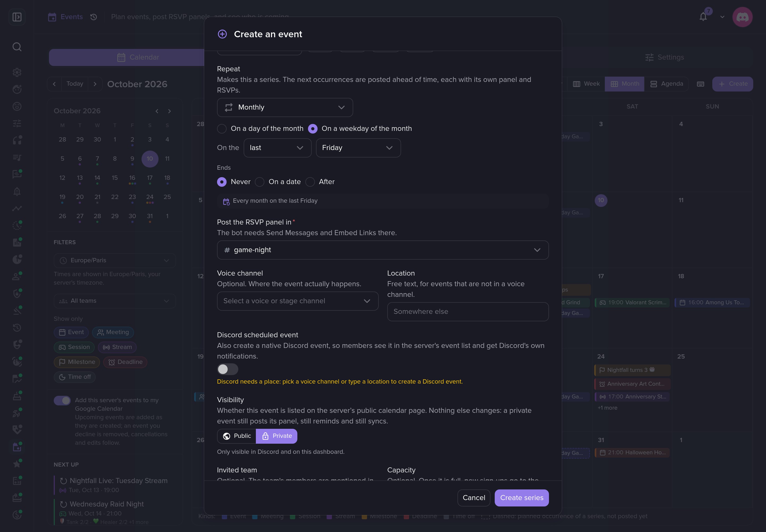Open the sidebar trend line icon
The height and width of the screenshot is (532, 766).
click(17, 208)
